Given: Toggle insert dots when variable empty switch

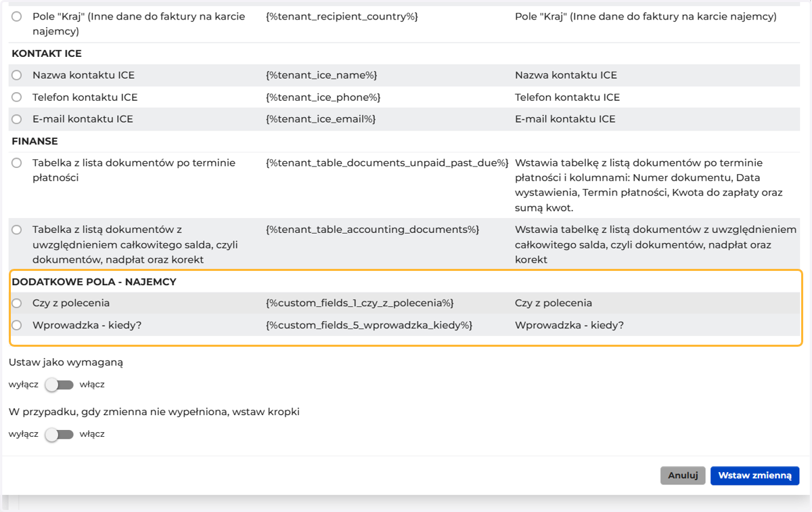Looking at the screenshot, I should click(59, 434).
